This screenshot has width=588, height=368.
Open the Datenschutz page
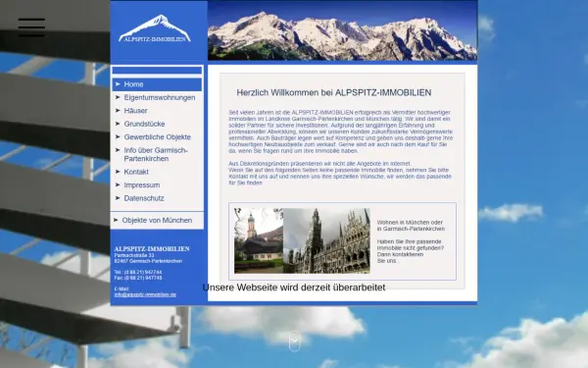(x=144, y=198)
